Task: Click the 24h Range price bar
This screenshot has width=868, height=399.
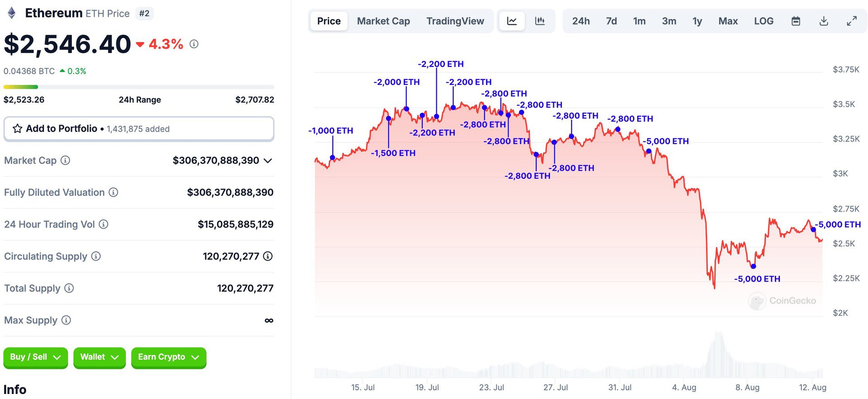Action: click(139, 87)
